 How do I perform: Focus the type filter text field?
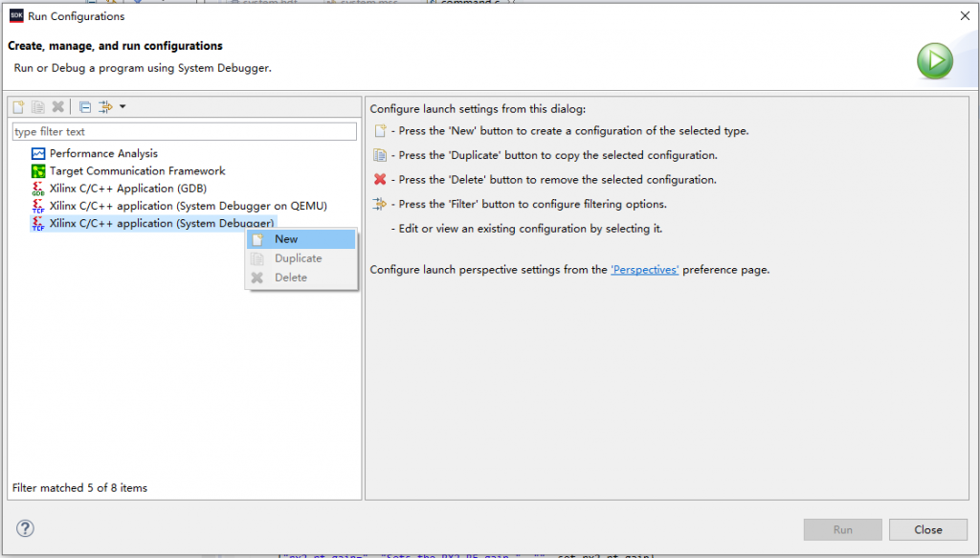[185, 131]
